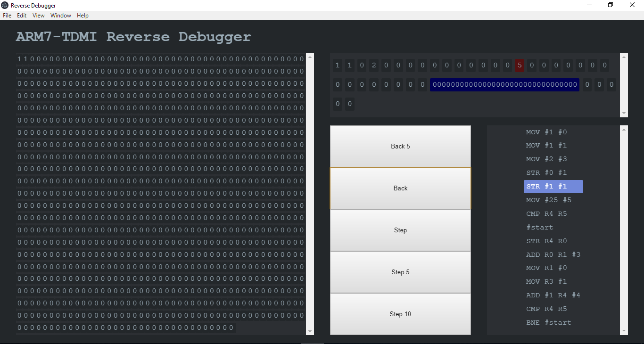Click the register panel scroll-up arrow
644x344 pixels.
coord(624,57)
